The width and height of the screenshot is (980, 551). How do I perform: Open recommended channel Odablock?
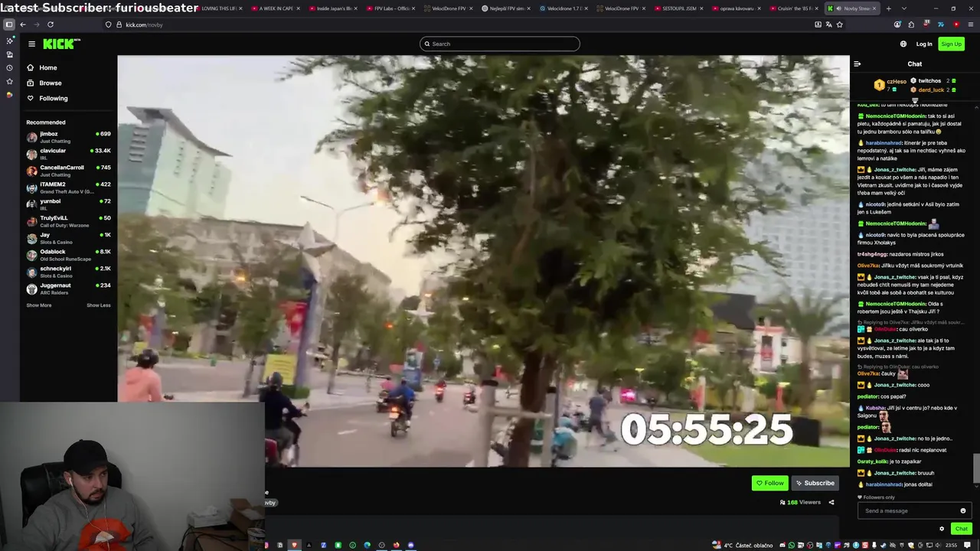[x=68, y=255]
